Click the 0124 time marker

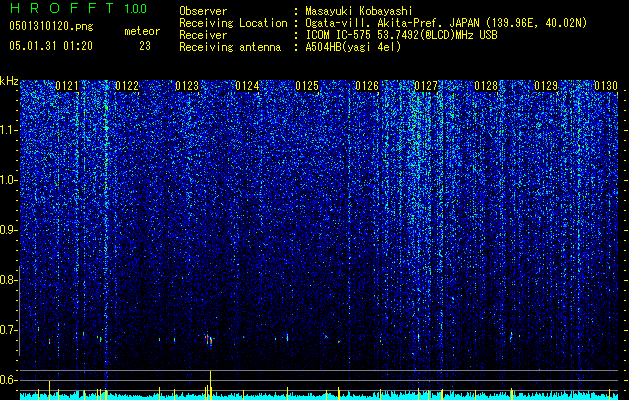(247, 86)
